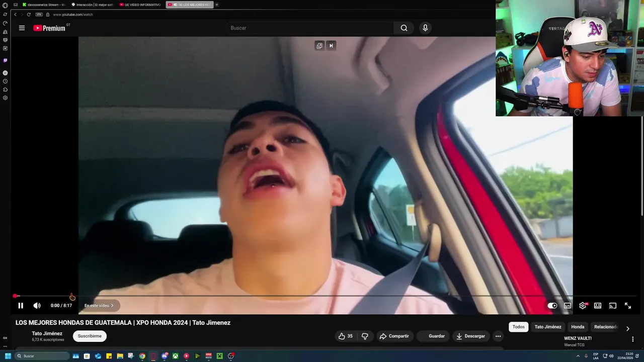Open Extensions cube in sidebar
The width and height of the screenshot is (644, 362).
pyautogui.click(x=5, y=90)
